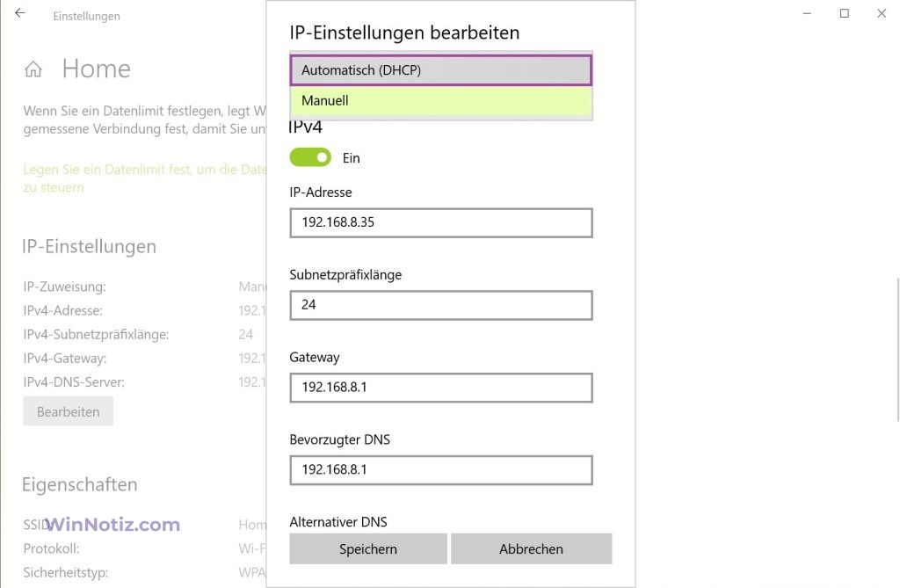900x588 pixels.
Task: Cancel editing via the Abbrechen button
Action: point(531,548)
